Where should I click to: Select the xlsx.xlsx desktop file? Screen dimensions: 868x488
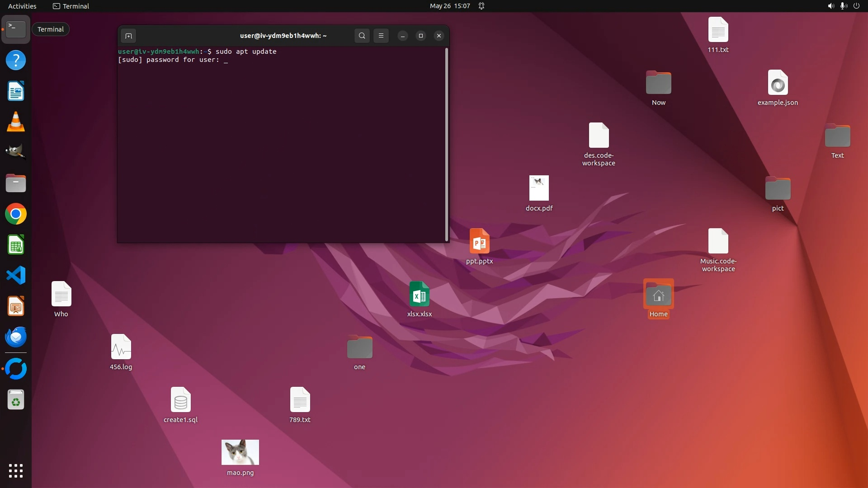point(419,295)
